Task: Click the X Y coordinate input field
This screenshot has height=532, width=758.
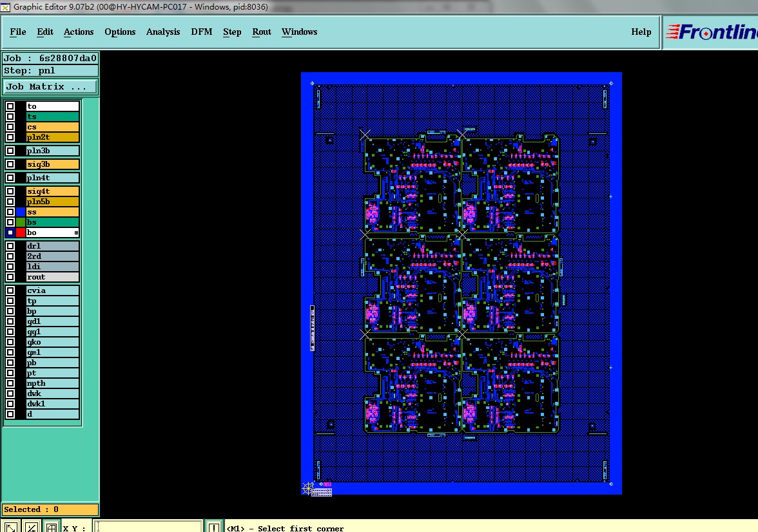Action: click(x=148, y=527)
